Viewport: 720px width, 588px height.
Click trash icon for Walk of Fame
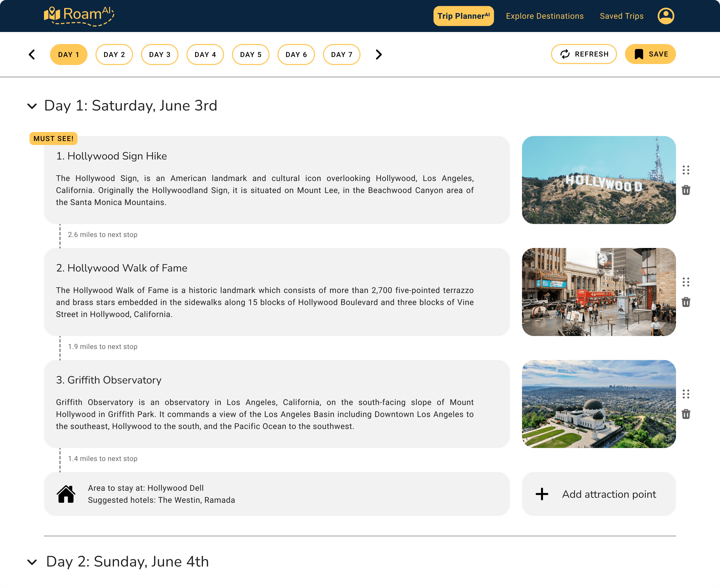point(686,302)
